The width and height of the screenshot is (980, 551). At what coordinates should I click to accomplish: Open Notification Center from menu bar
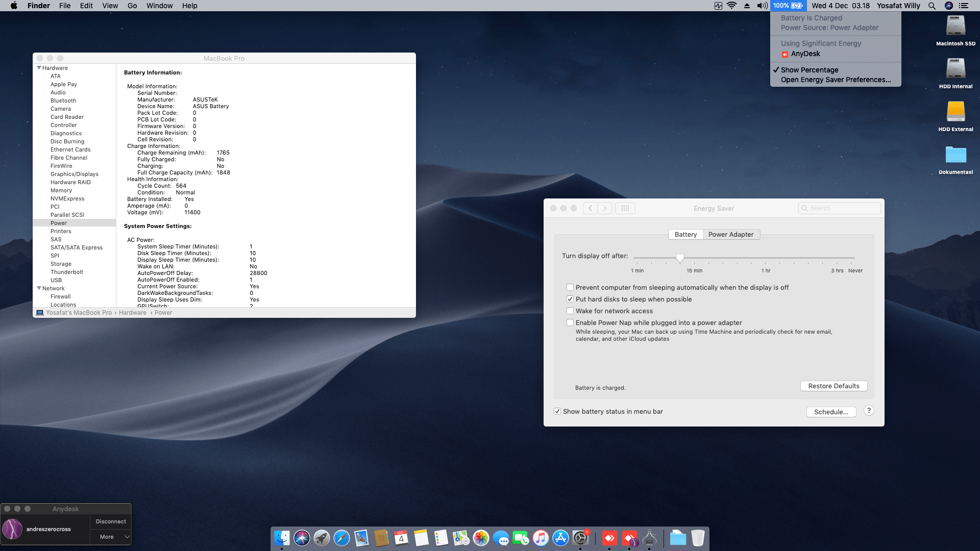click(964, 6)
